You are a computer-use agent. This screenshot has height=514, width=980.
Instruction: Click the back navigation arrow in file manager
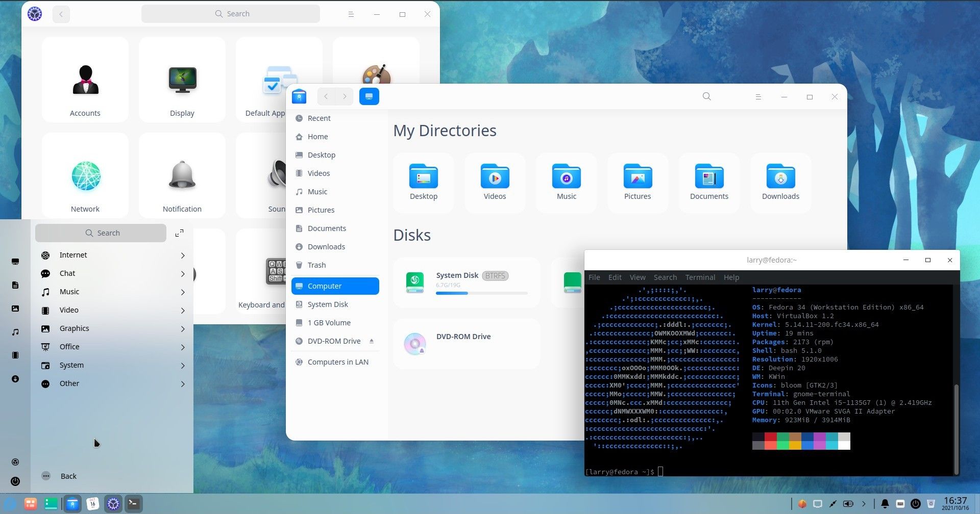click(x=326, y=96)
